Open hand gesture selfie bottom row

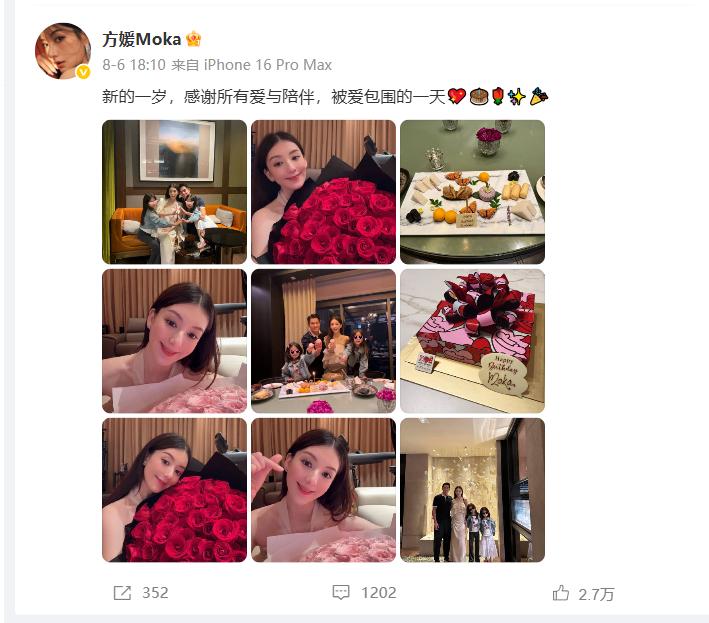click(323, 490)
